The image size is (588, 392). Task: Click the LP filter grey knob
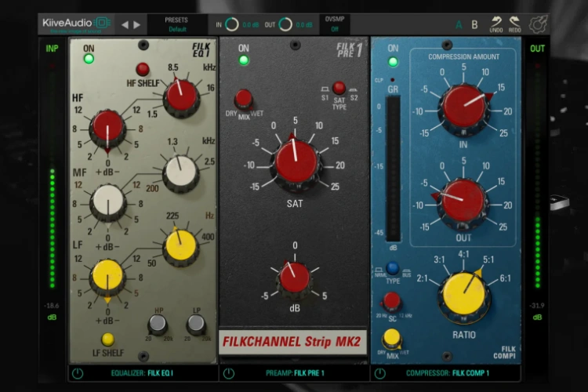[x=196, y=323]
